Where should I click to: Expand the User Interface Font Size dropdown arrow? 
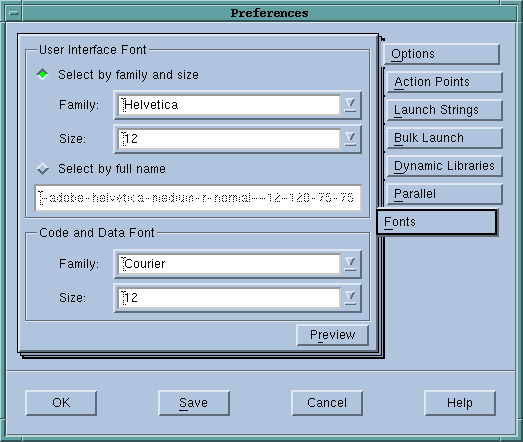[350, 139]
